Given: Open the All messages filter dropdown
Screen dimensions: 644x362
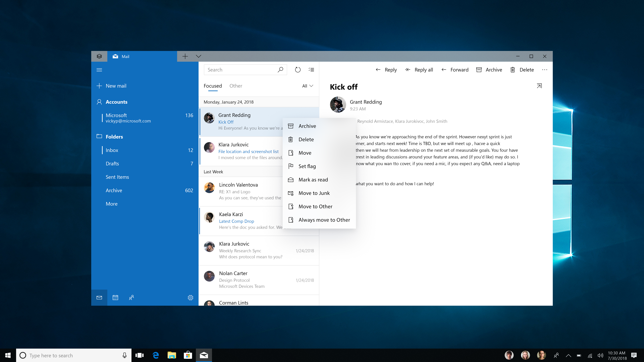Looking at the screenshot, I should pyautogui.click(x=307, y=86).
